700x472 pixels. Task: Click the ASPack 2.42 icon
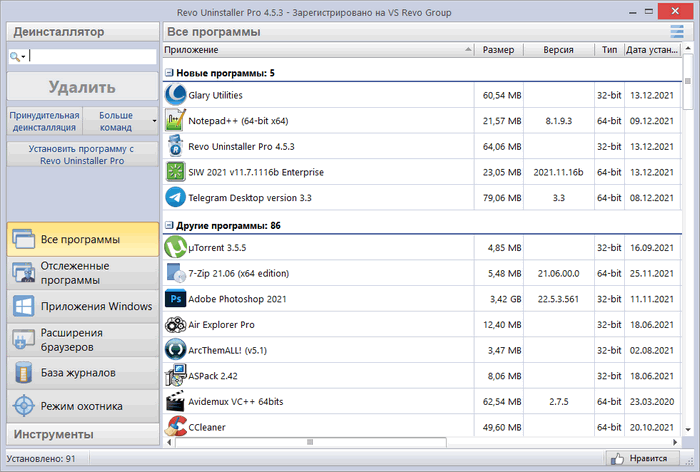[x=175, y=376]
